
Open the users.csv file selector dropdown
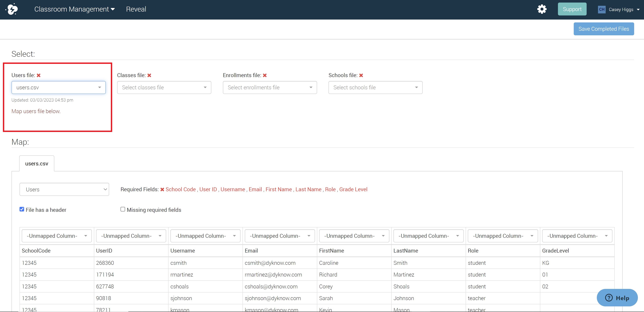[x=59, y=87]
